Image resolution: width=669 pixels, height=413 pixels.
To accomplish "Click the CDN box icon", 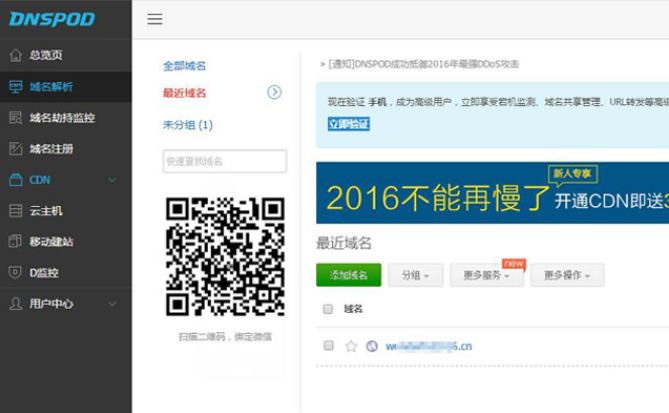I will pyautogui.click(x=16, y=180).
